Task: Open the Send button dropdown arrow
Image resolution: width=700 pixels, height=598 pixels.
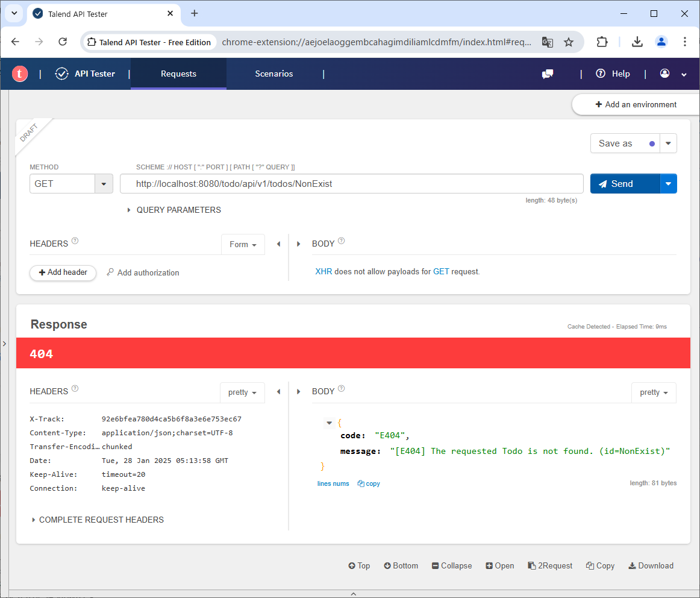Action: [x=668, y=184]
